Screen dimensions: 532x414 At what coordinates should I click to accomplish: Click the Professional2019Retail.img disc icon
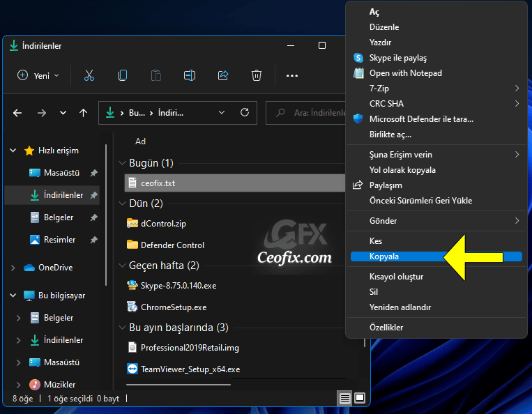pyautogui.click(x=132, y=348)
